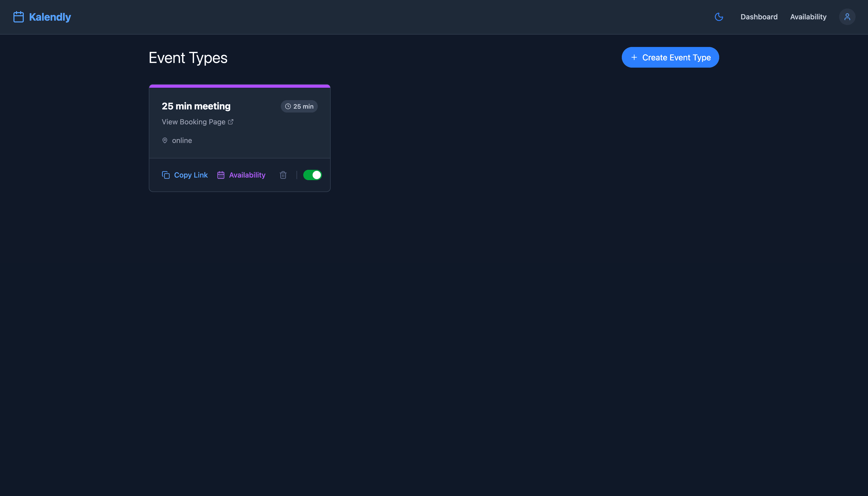The image size is (868, 496).
Task: Delete the 25 min meeting with trash icon
Action: (283, 175)
